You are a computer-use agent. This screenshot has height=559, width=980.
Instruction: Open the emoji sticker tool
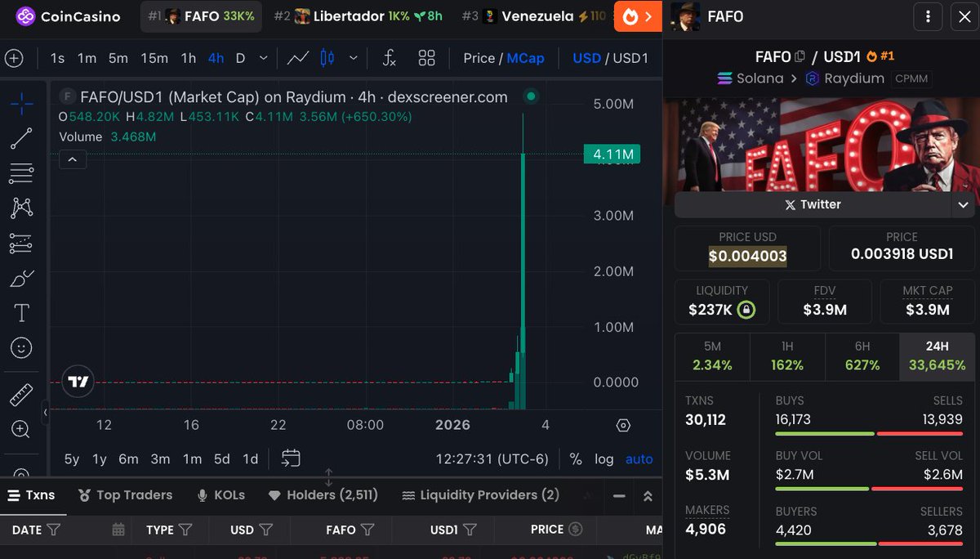click(x=22, y=347)
